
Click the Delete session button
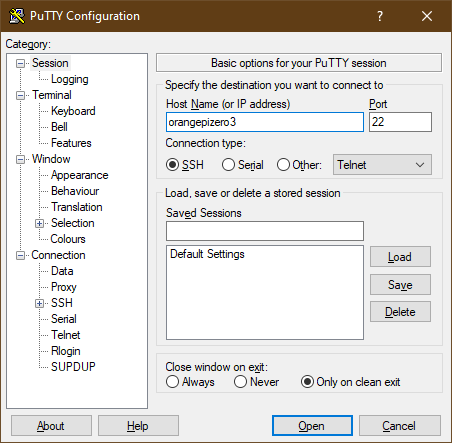[400, 312]
